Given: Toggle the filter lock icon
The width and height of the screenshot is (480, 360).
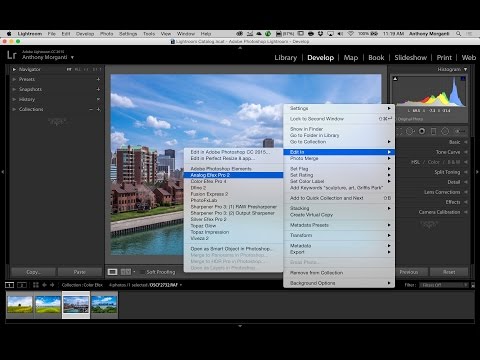Looking at the screenshot, I should (473, 285).
